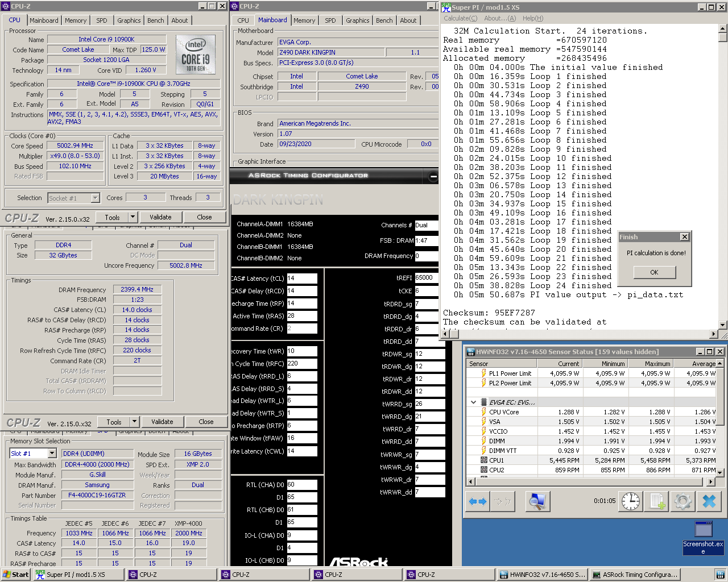This screenshot has width=728, height=582.
Task: Click 'Checksum: 95EF7287' text in Super PI
Action: 489,313
